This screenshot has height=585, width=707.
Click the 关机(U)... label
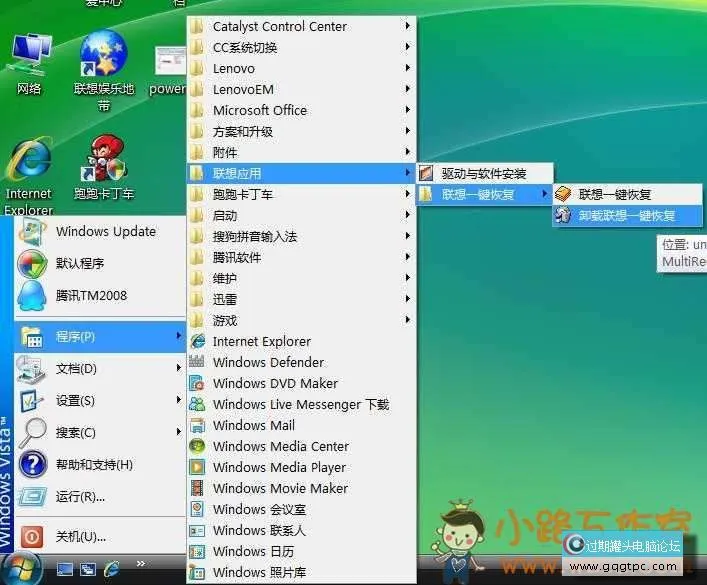click(x=81, y=537)
